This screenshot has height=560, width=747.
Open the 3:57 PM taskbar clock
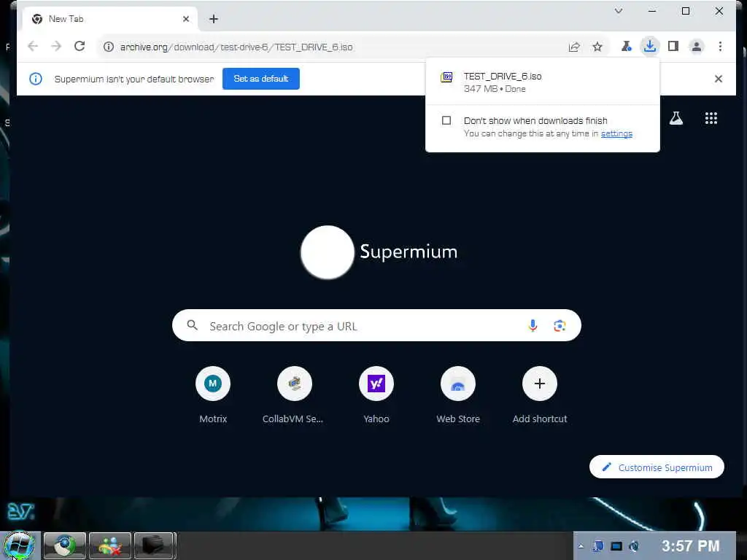tap(690, 546)
